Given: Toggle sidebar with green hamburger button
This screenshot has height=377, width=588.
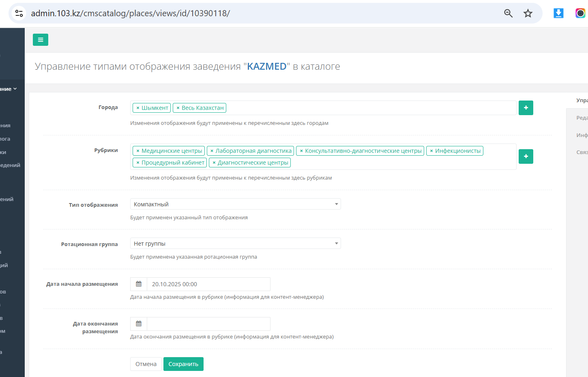Looking at the screenshot, I should pyautogui.click(x=41, y=40).
